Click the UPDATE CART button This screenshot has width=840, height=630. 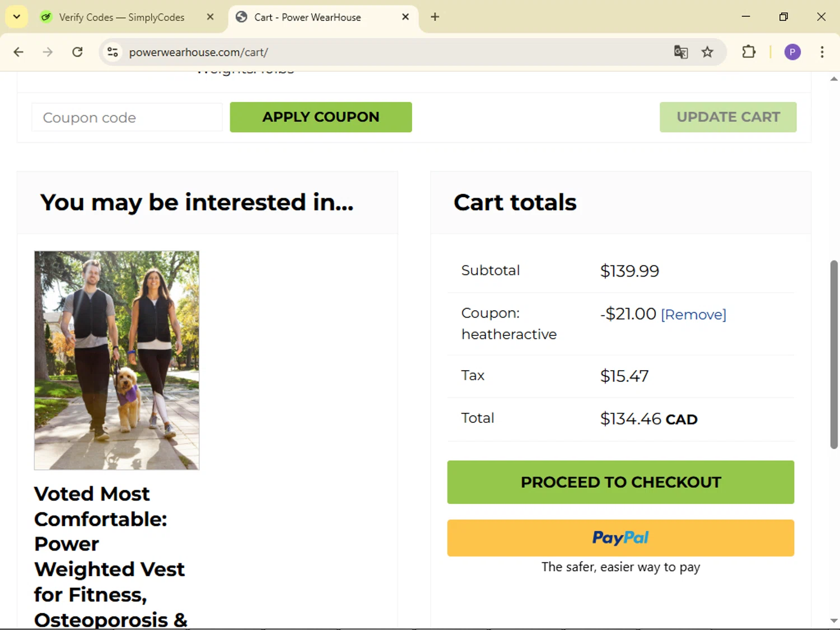click(x=728, y=117)
